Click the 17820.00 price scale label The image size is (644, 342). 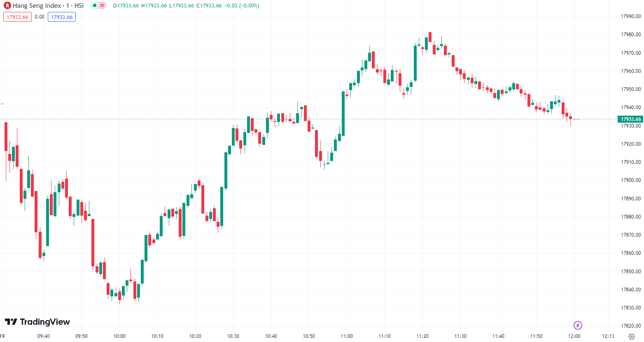(x=631, y=326)
